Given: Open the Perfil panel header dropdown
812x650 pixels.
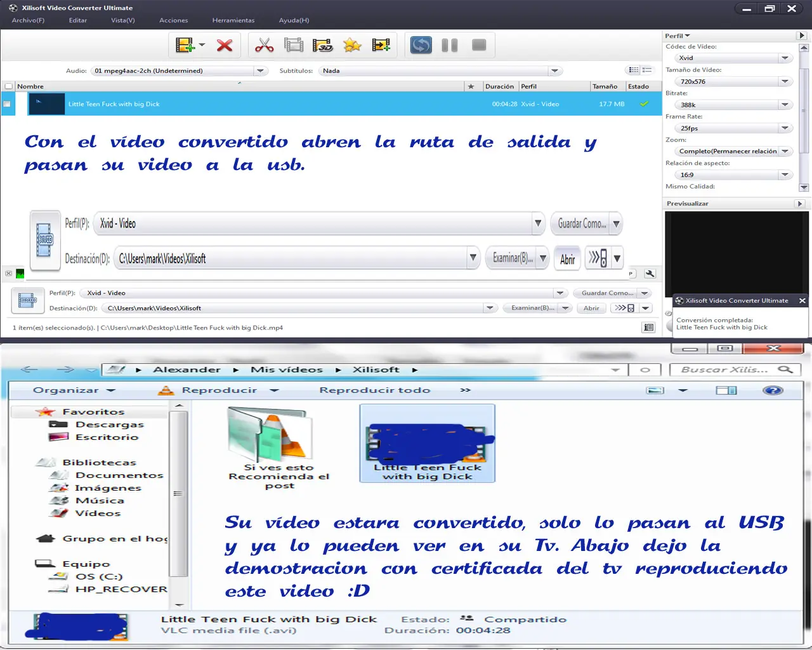Looking at the screenshot, I should (x=678, y=36).
